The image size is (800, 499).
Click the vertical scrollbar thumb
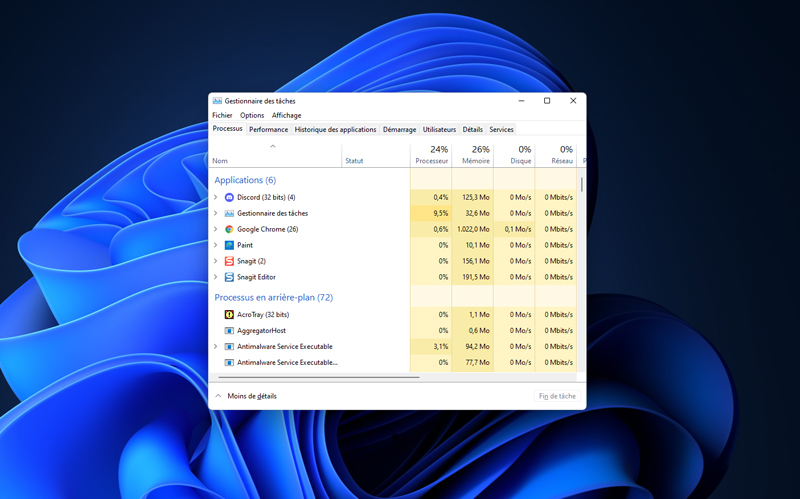tap(582, 184)
